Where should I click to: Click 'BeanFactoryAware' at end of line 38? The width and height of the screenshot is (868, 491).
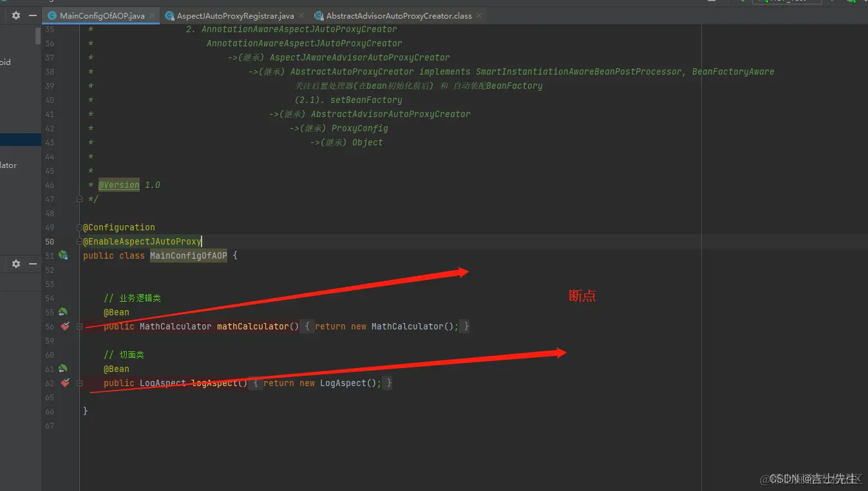pyautogui.click(x=733, y=71)
